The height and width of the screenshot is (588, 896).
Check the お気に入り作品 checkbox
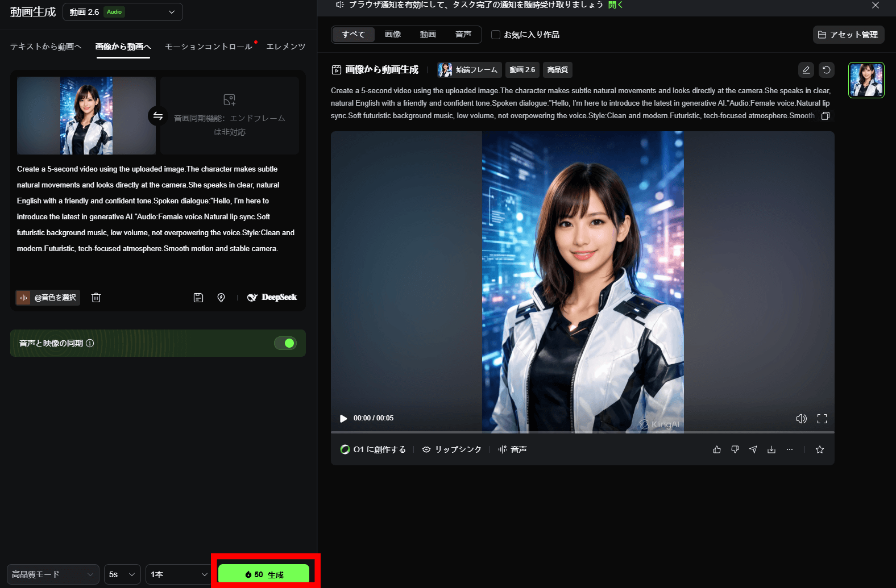[x=496, y=35]
